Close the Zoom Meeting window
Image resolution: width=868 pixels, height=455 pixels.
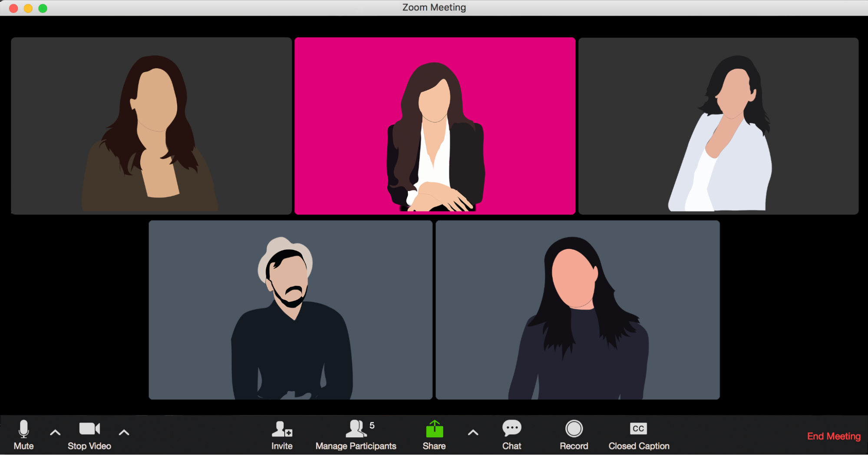[x=13, y=8]
